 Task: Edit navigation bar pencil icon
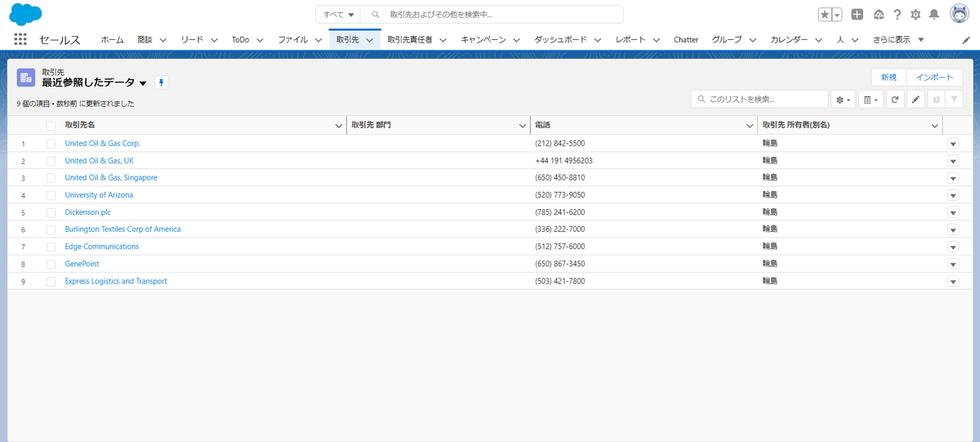point(966,39)
